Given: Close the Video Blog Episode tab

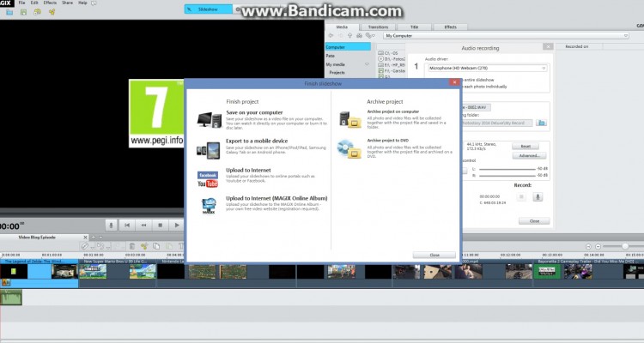Looking at the screenshot, I should pos(85,238).
